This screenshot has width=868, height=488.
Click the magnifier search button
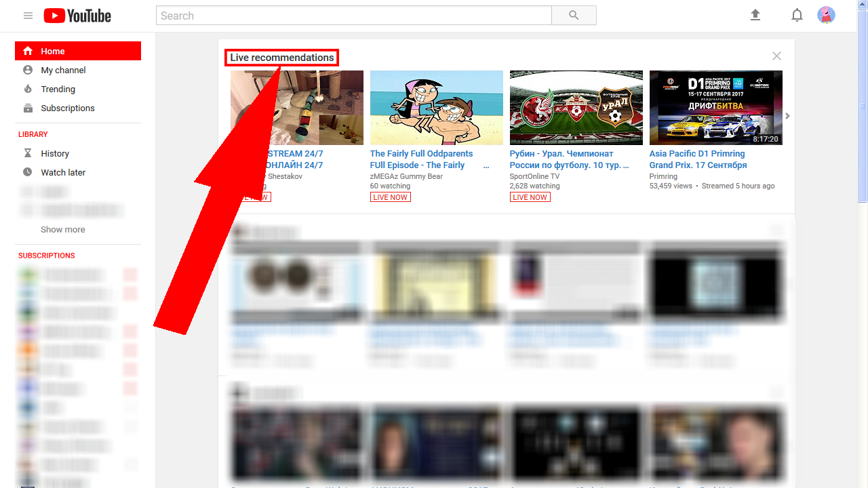[574, 16]
